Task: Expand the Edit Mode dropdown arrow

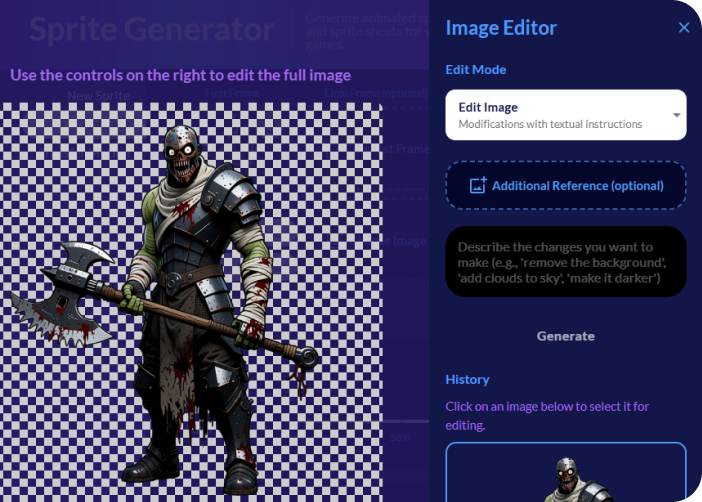Action: (677, 116)
